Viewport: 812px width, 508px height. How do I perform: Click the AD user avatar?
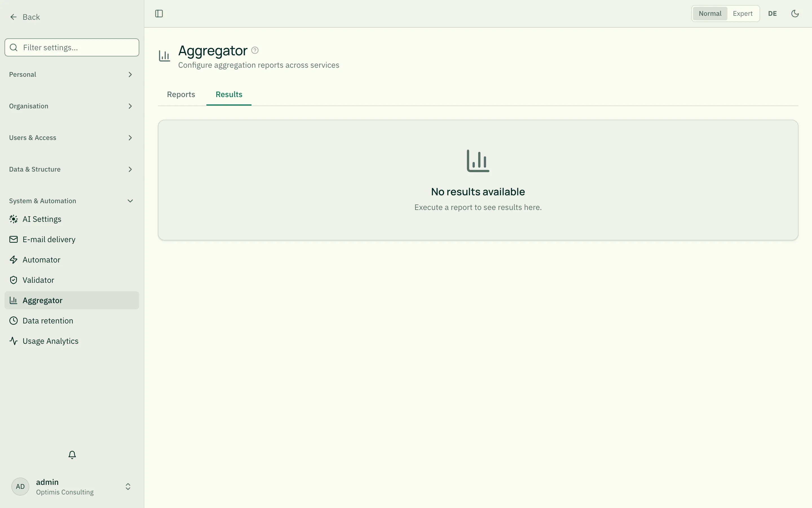click(21, 487)
